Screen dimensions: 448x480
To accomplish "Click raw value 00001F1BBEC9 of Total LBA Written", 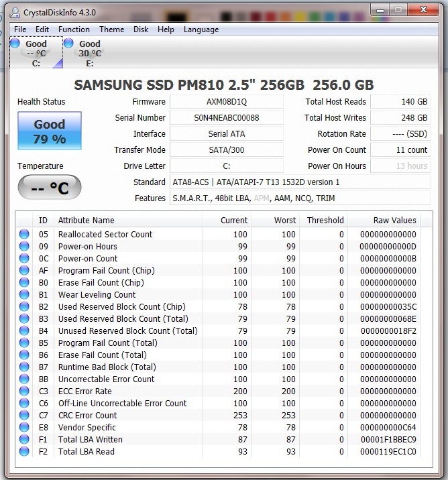I will coord(388,440).
